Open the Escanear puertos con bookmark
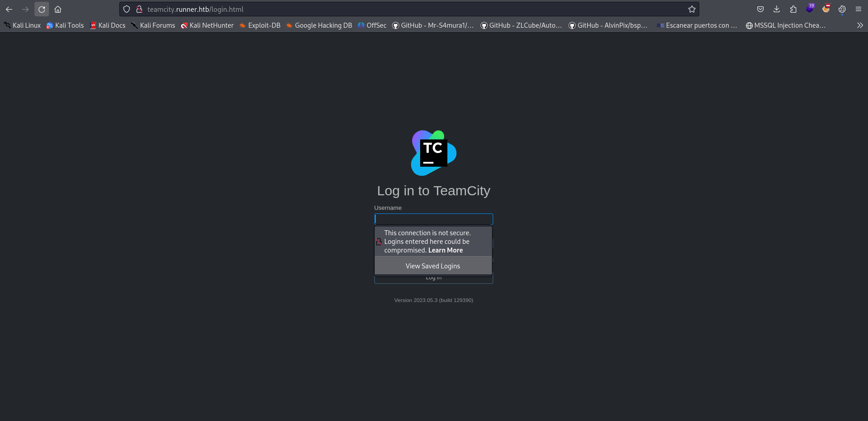868x421 pixels. click(x=697, y=25)
